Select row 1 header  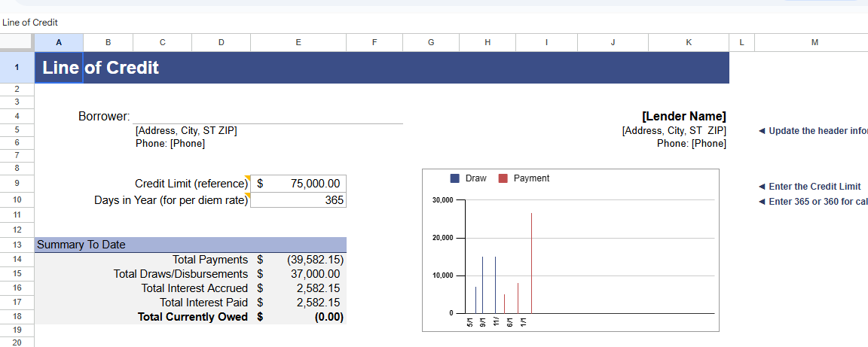[17, 68]
